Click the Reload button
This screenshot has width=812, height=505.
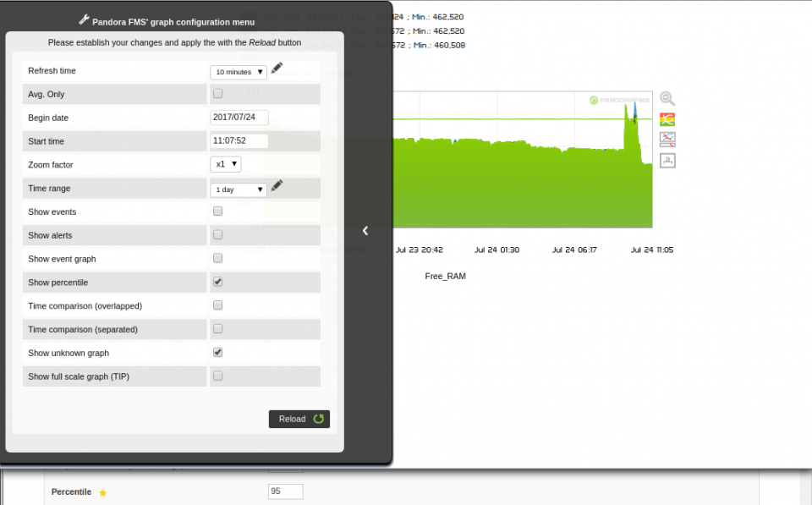point(299,419)
